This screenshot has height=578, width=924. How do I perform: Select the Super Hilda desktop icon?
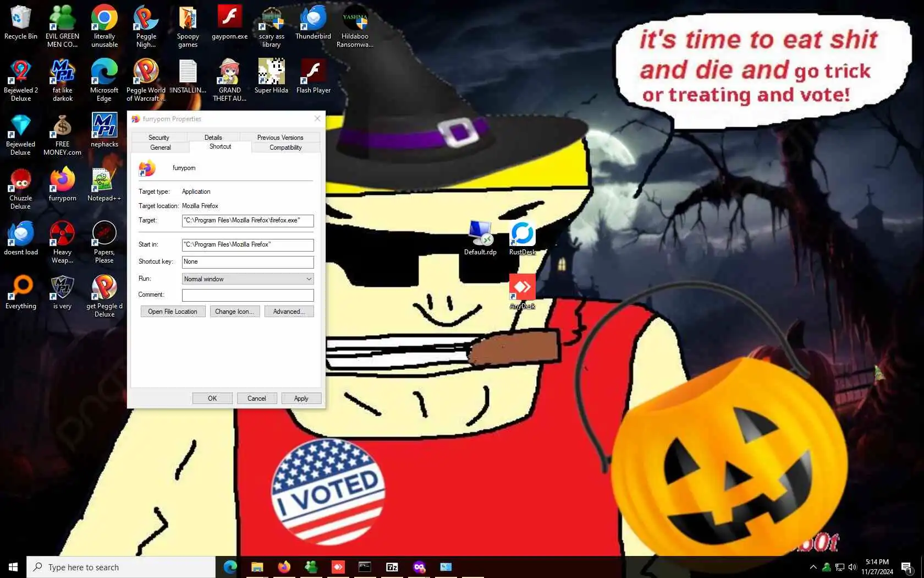(272, 77)
